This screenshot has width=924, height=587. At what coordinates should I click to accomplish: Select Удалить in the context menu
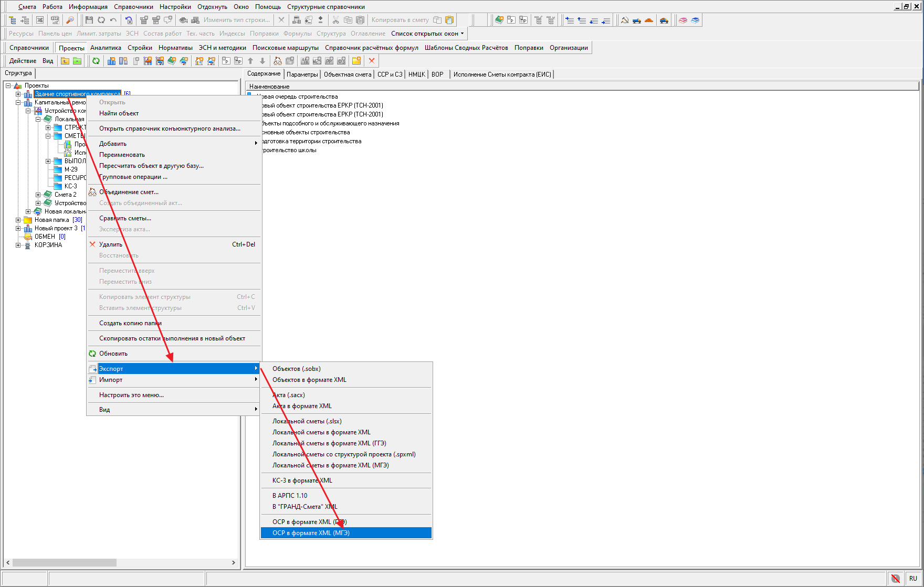tap(111, 244)
